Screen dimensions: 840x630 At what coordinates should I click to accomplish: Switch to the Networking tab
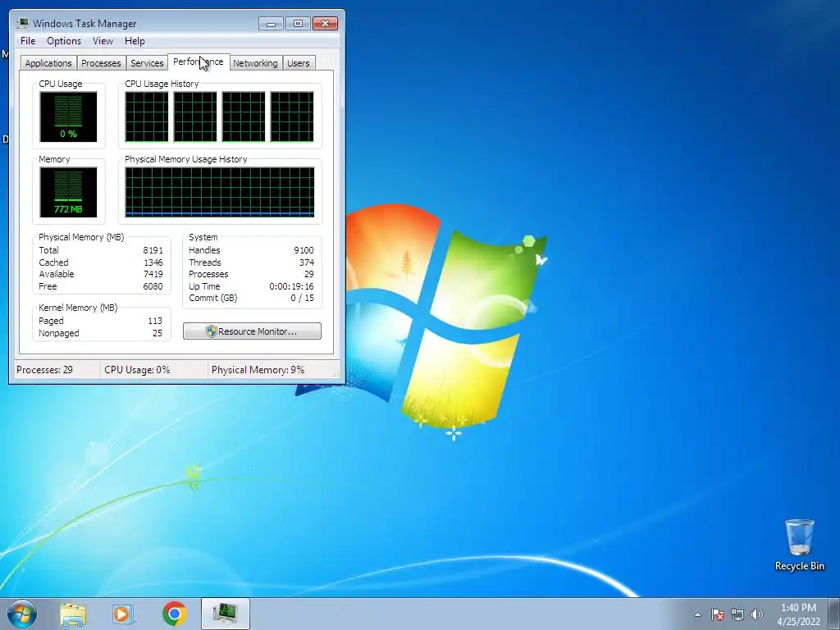[255, 62]
